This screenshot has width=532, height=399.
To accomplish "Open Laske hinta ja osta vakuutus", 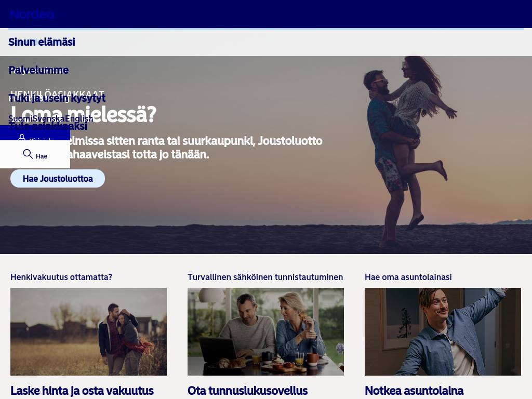I will 82,391.
